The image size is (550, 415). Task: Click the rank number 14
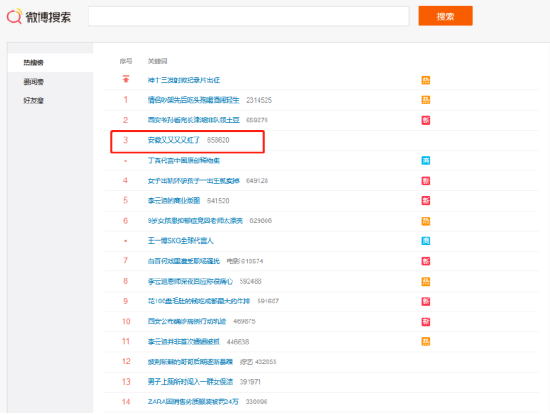(126, 402)
